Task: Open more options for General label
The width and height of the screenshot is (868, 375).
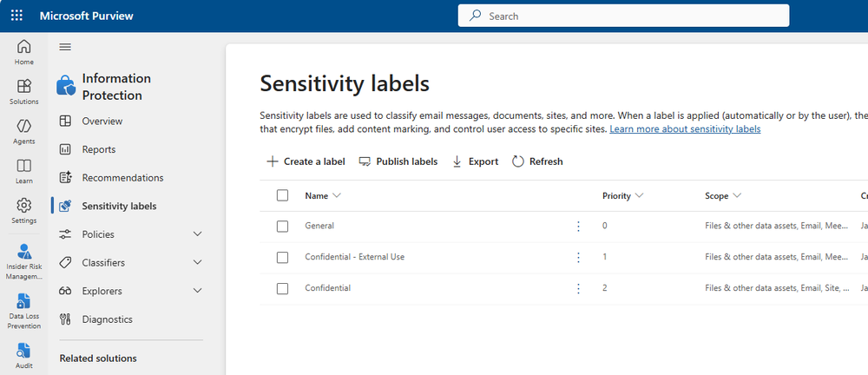Action: tap(578, 226)
